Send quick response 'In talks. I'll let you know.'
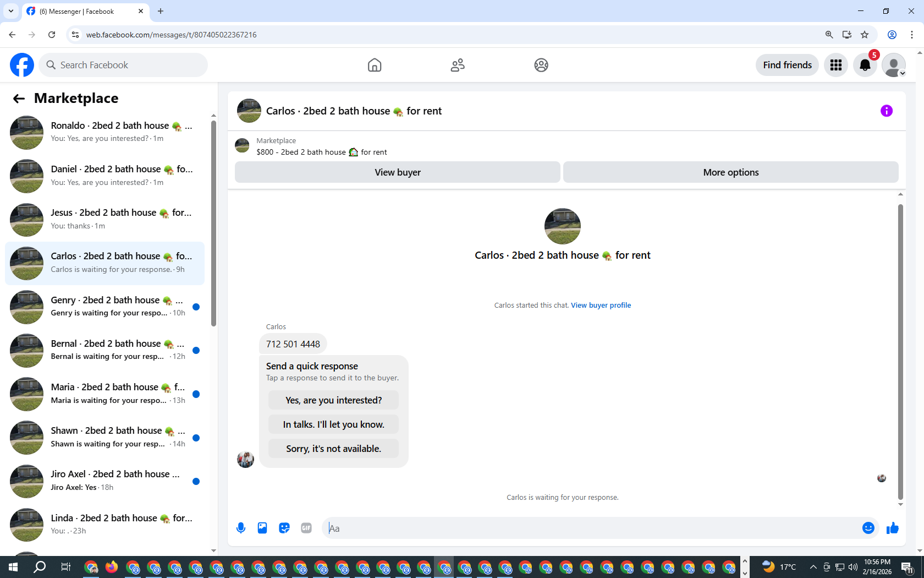Screen dimensions: 924x578 pos(333,424)
